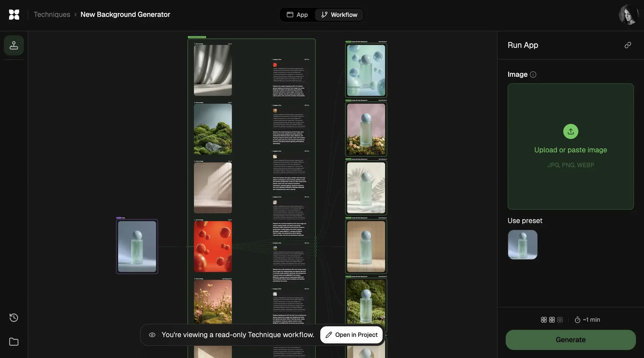
Task: Click the green upload arrow icon
Action: click(570, 131)
